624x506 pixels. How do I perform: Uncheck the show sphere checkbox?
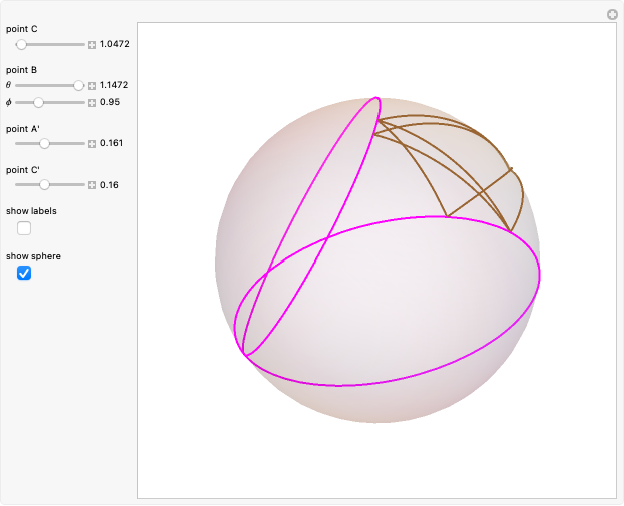click(24, 274)
